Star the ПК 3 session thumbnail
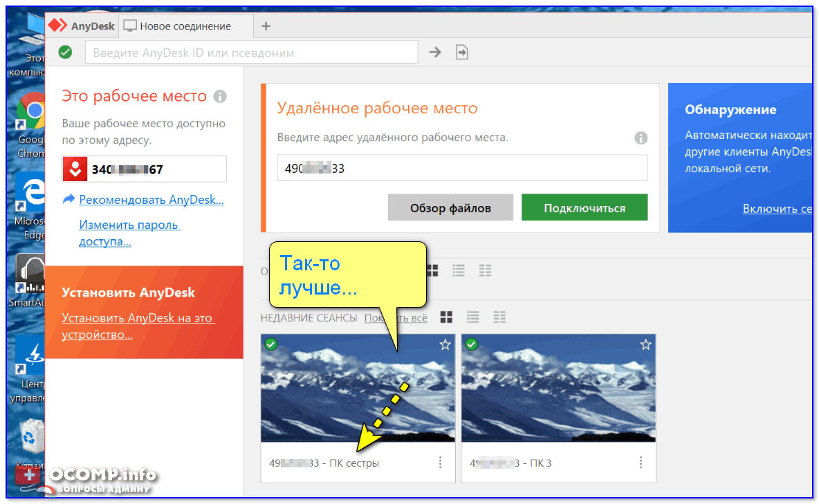This screenshot has height=504, width=819. click(x=645, y=344)
